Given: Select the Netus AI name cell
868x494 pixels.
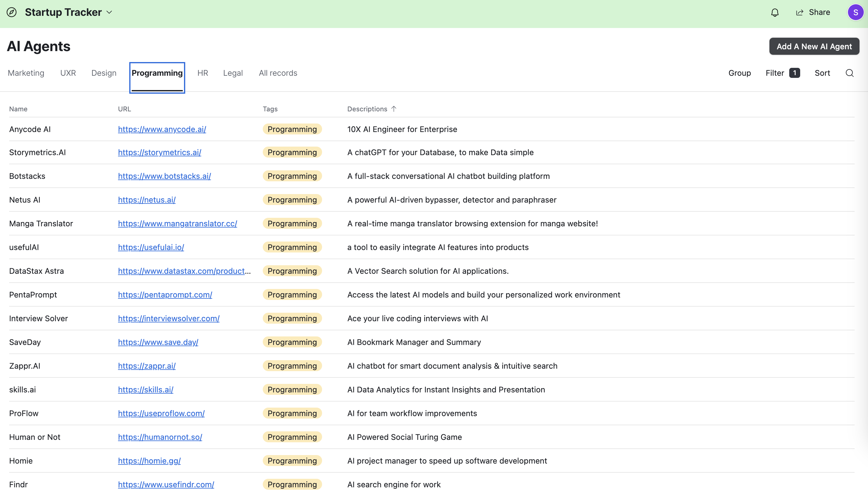Looking at the screenshot, I should click(x=25, y=200).
